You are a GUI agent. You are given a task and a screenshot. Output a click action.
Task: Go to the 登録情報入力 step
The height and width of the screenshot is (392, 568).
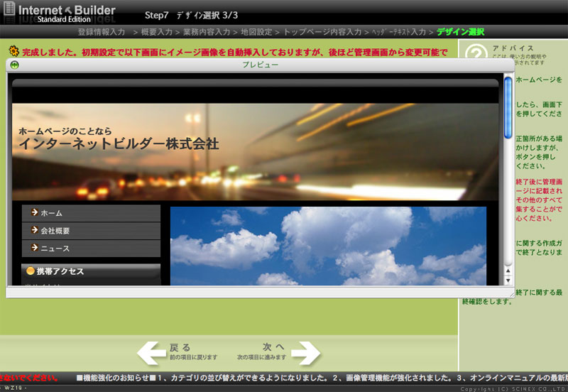[x=102, y=32]
